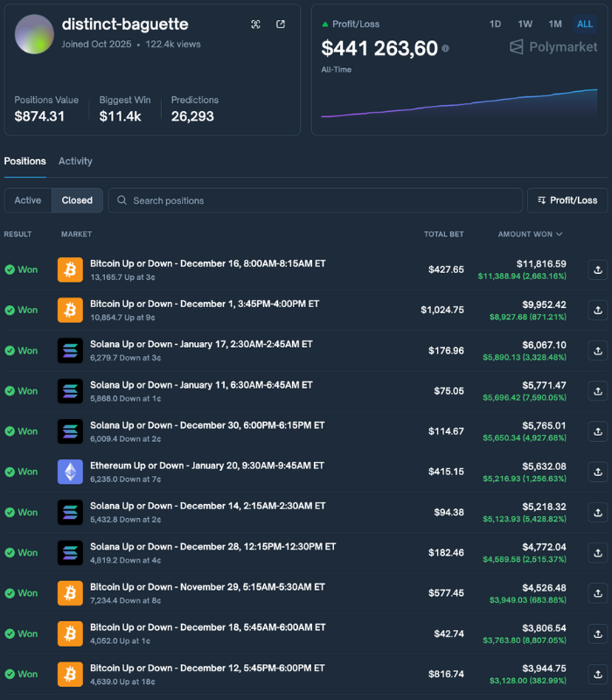612x700 pixels.
Task: Select the Closed positions toggle
Action: [x=77, y=200]
